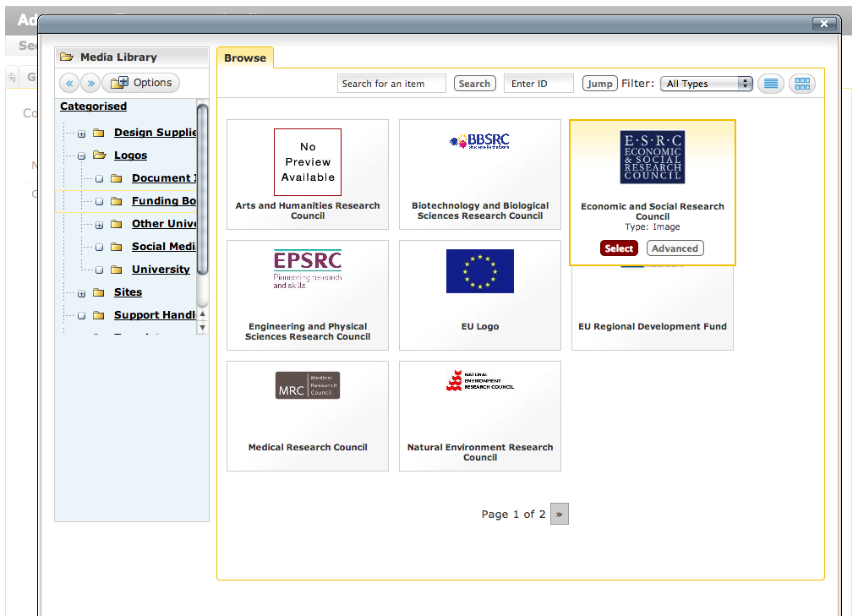The image size is (858, 616).
Task: Click the Search for an item field
Action: click(x=392, y=84)
